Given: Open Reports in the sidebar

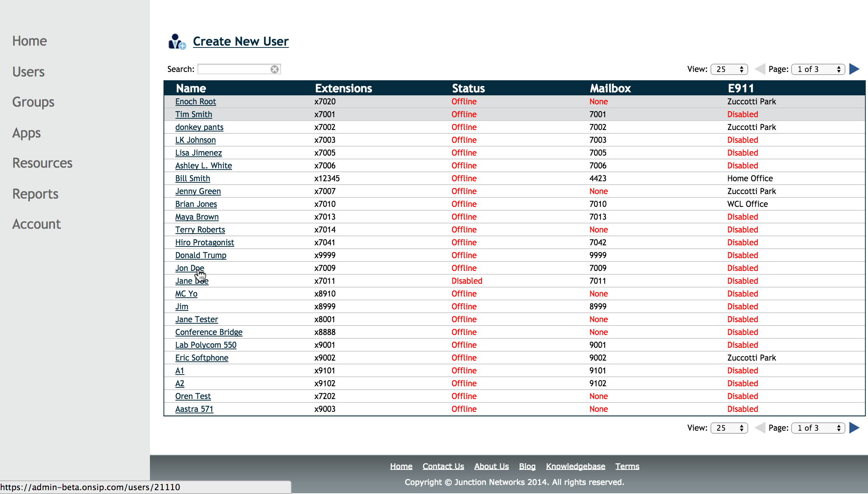Looking at the screenshot, I should click(35, 194).
